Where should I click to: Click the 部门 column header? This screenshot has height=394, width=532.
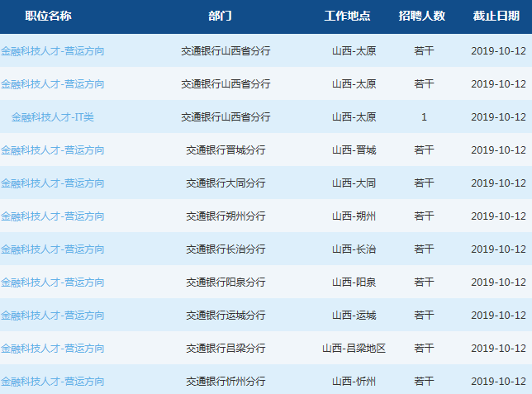(x=220, y=17)
